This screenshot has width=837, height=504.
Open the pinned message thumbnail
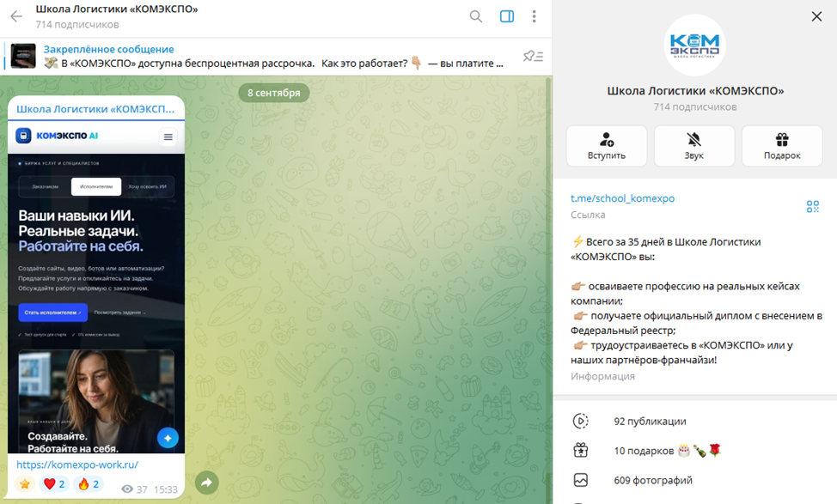tap(23, 56)
